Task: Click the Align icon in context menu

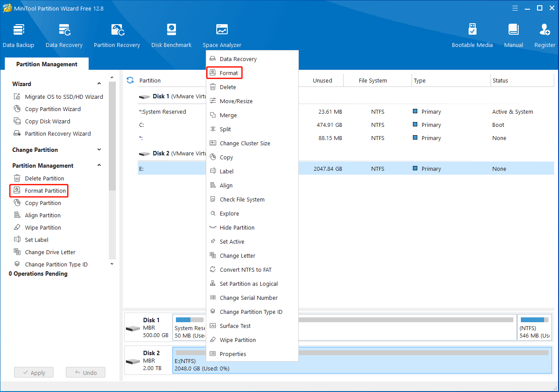Action: coord(213,185)
